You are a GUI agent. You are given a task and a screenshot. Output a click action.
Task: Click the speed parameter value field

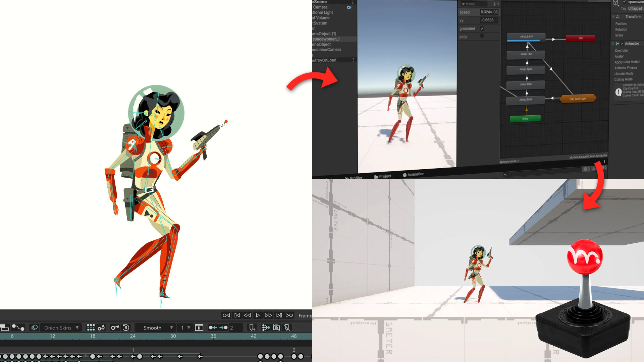[489, 12]
